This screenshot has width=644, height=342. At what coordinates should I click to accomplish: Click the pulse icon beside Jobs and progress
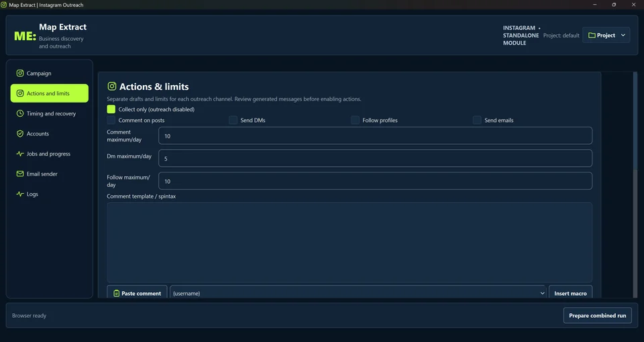coord(19,154)
